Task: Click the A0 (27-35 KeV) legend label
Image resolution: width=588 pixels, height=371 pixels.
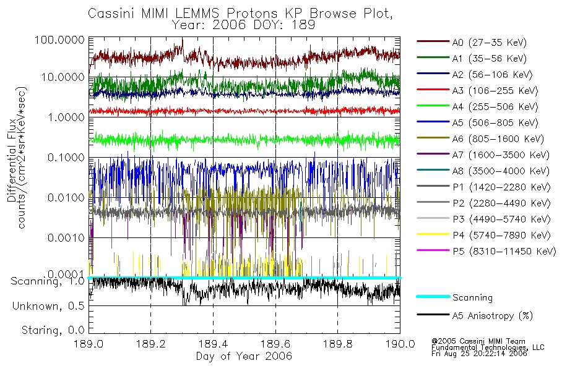Action: point(489,43)
